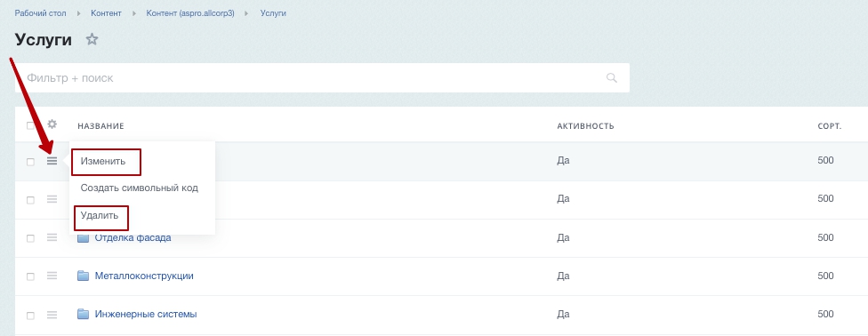Click 500 sort value of Металлоконструкции
The image size is (868, 336).
(x=825, y=276)
